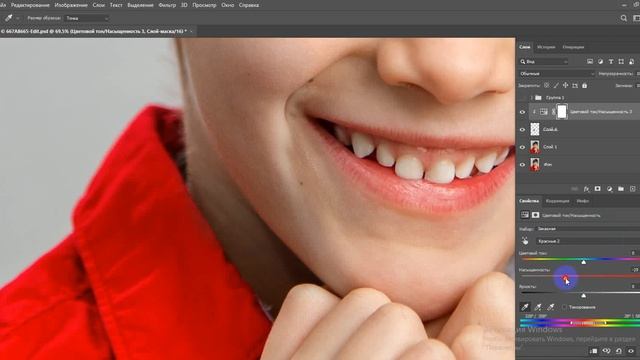Click the new adjustment layer icon
Screen dimensions: 640x360
[x=609, y=189]
